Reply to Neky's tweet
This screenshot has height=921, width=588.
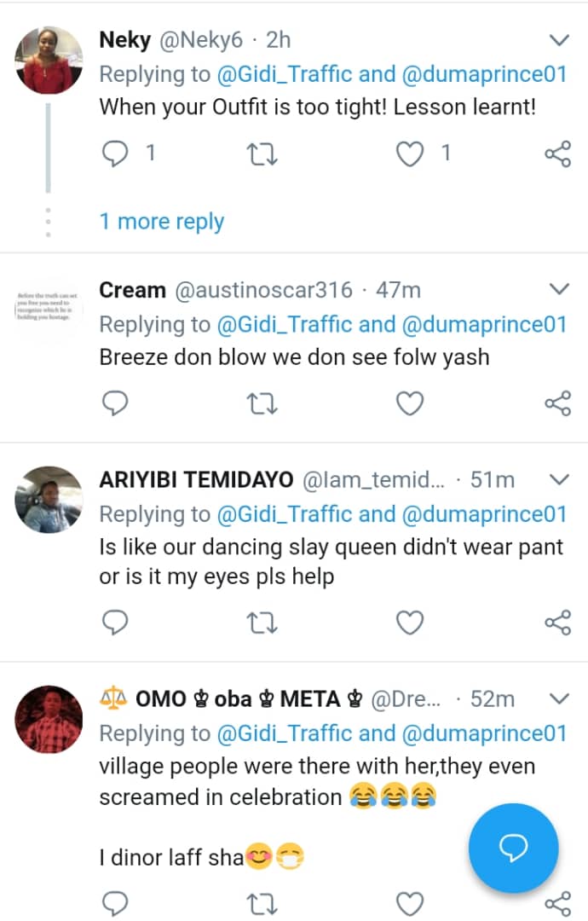point(114,154)
